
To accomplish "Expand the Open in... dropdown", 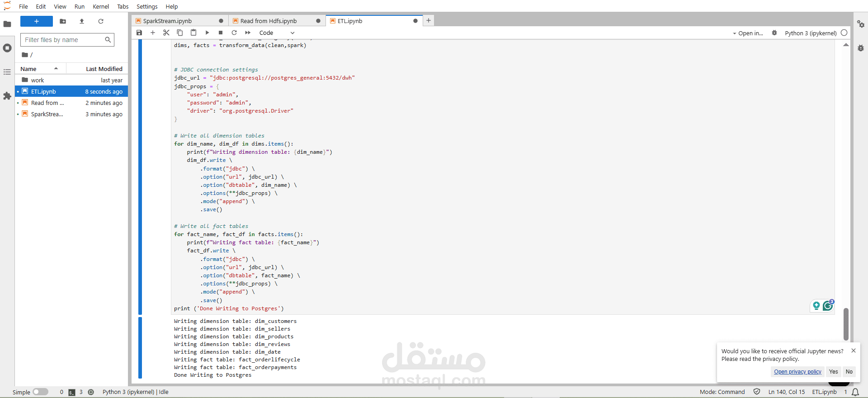I will coord(748,33).
